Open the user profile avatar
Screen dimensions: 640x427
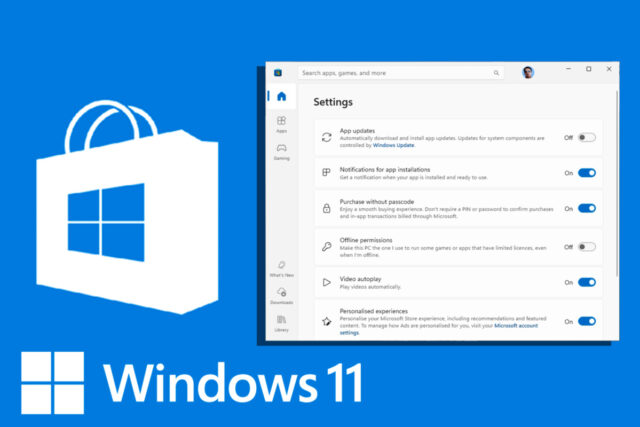click(528, 73)
